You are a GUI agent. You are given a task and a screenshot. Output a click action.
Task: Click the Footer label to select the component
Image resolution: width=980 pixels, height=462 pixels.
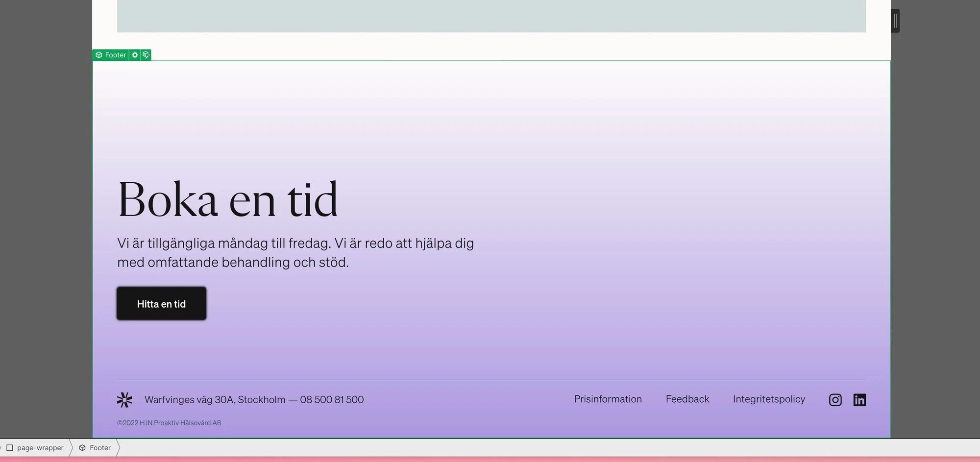click(116, 55)
